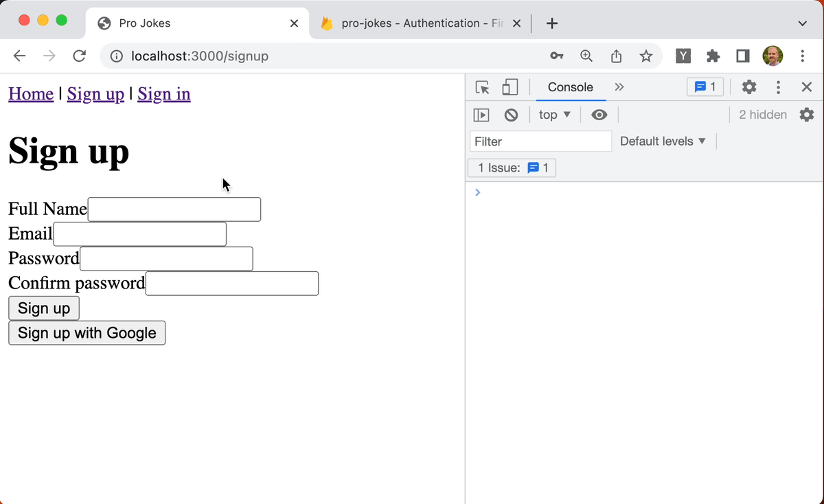Select the inspect element picker icon
Screen dimensions: 824x504
483,87
